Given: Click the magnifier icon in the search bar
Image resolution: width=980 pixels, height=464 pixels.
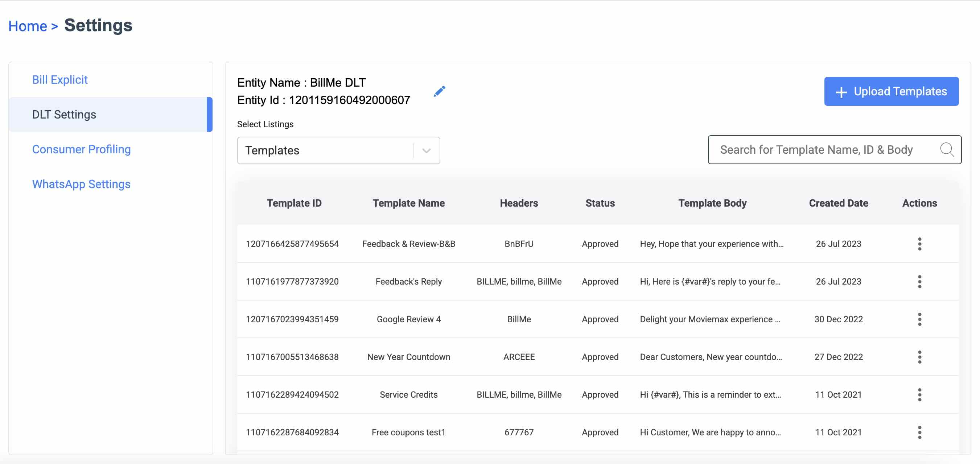Looking at the screenshot, I should pos(947,149).
